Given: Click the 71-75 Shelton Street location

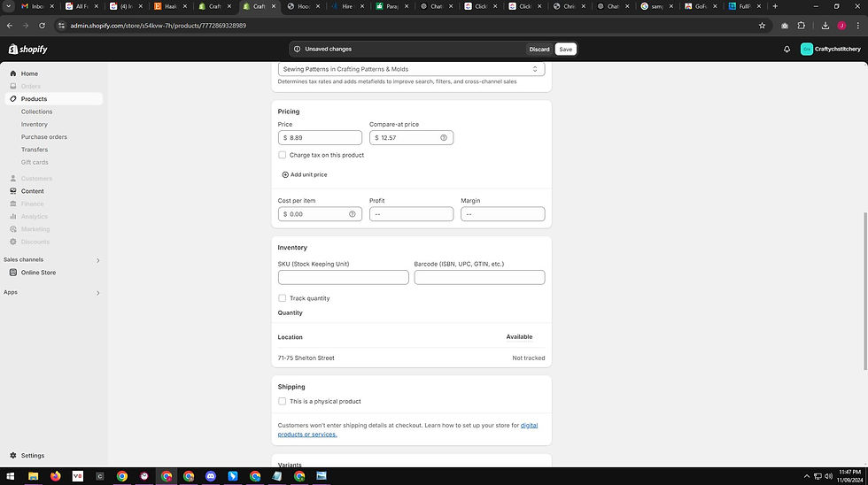Looking at the screenshot, I should (306, 358).
